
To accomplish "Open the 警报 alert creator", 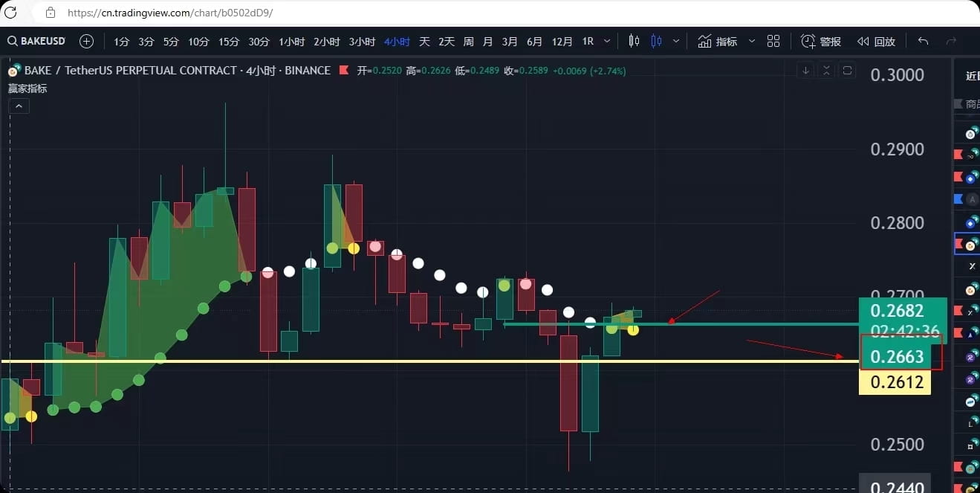I will click(x=821, y=42).
